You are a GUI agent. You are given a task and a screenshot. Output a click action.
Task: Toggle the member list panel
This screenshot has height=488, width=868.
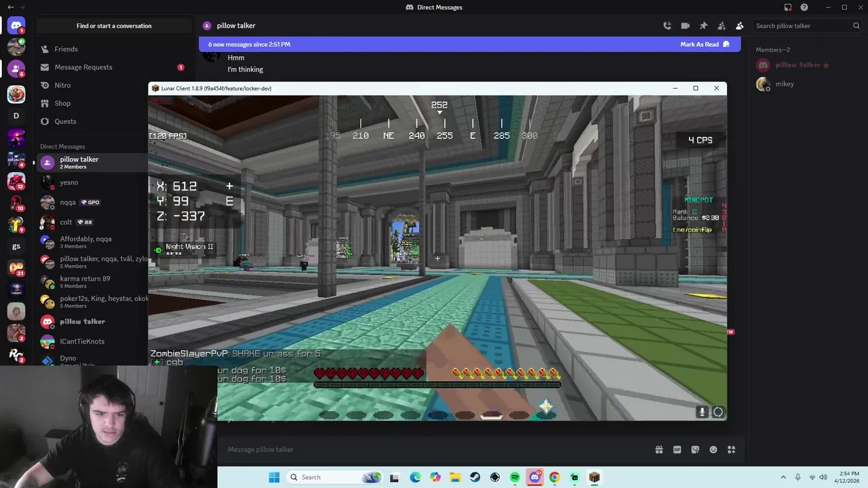739,26
